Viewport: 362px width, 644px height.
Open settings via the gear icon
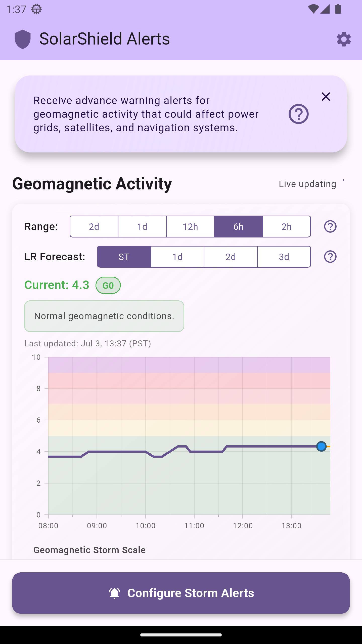coord(344,39)
